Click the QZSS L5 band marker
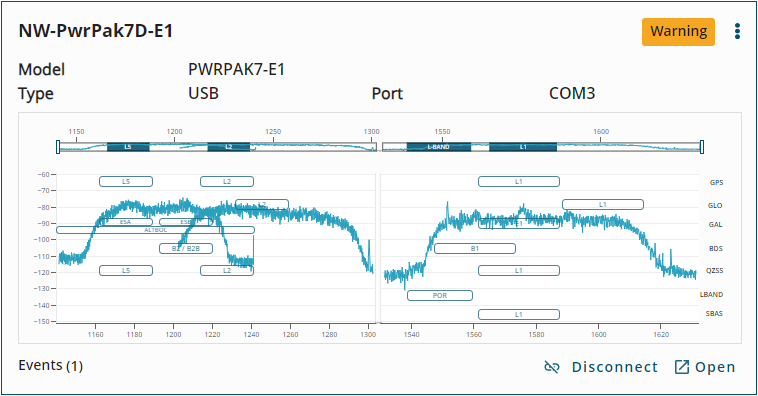 (x=126, y=271)
